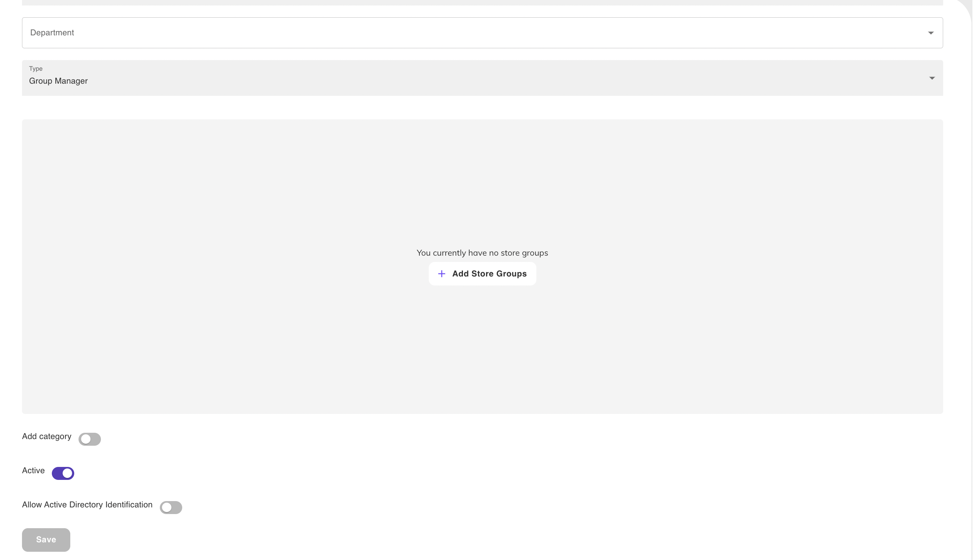The image size is (973, 560).
Task: Click the gray Save button
Action: (46, 540)
